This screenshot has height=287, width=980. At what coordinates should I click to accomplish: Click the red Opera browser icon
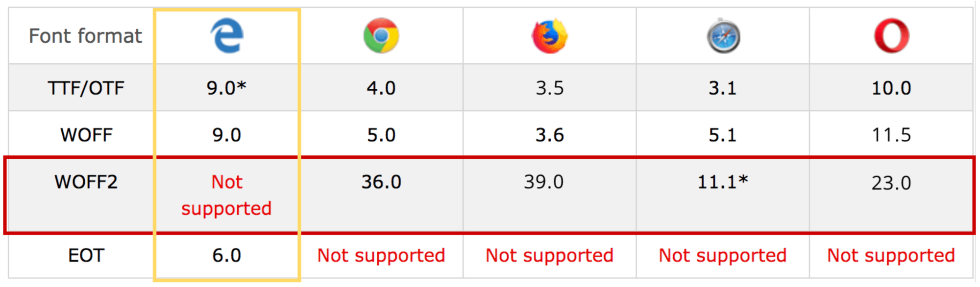click(892, 36)
